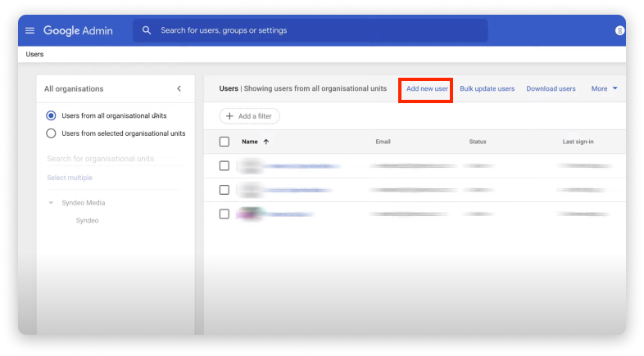Click the Name sort arrow icon
Viewport: 644px width, 356px height.
(266, 142)
